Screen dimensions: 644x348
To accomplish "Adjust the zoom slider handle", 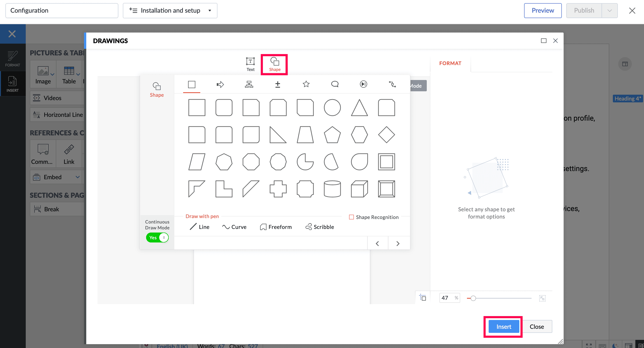I will [x=473, y=298].
